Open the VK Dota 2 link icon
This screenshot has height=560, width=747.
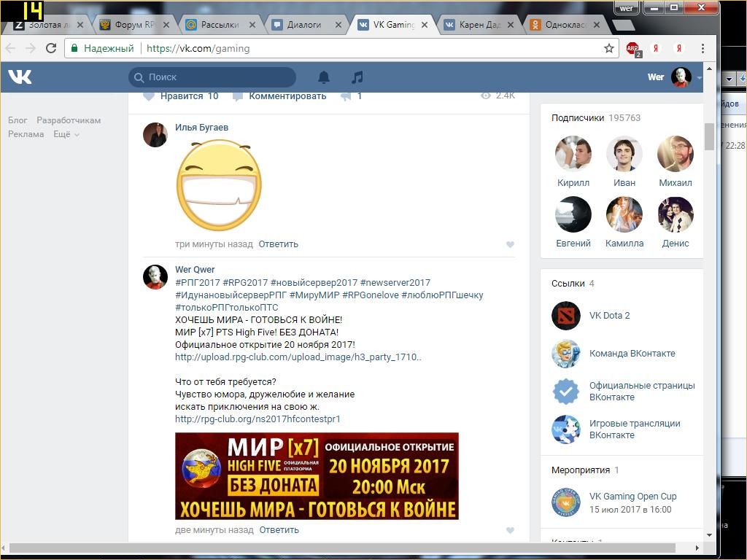tap(566, 315)
